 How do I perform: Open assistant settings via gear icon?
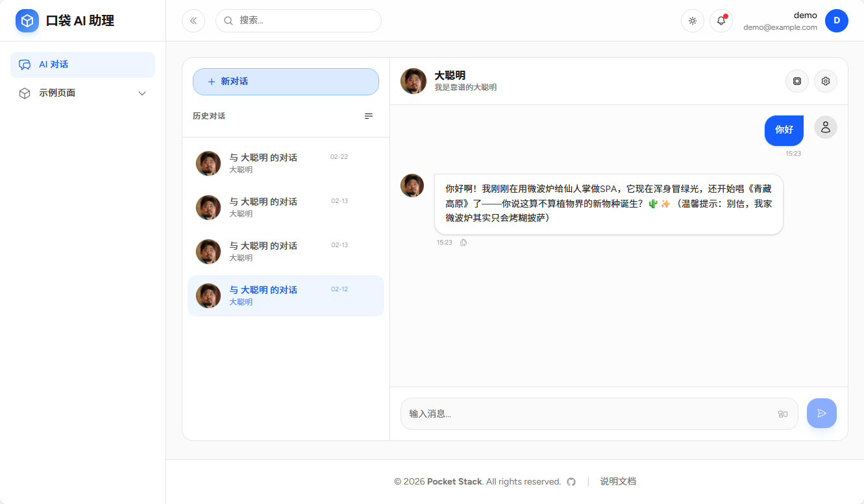click(826, 81)
